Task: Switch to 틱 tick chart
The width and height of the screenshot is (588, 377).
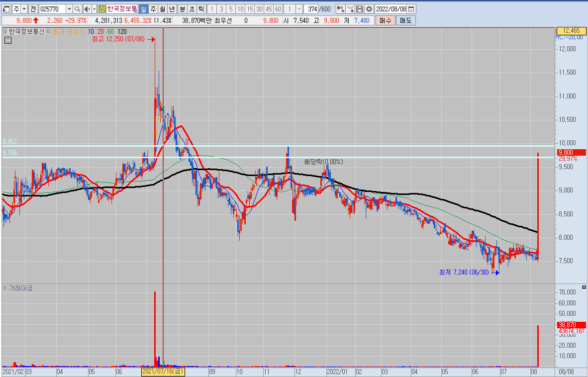Action: [201, 9]
